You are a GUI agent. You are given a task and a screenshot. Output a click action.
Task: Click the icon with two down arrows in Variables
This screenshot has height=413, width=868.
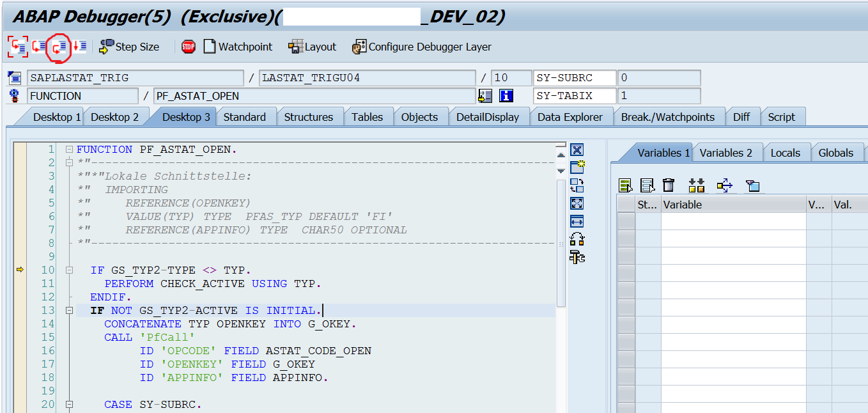(x=696, y=185)
